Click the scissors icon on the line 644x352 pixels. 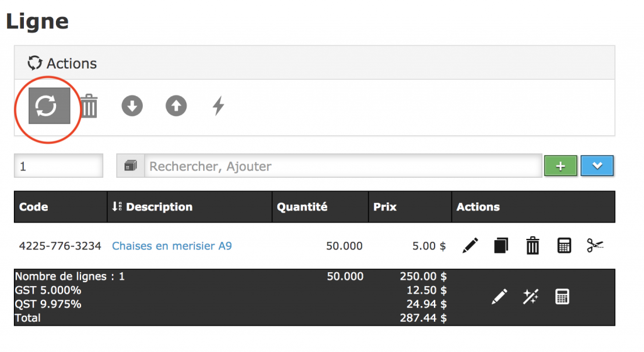tap(594, 246)
